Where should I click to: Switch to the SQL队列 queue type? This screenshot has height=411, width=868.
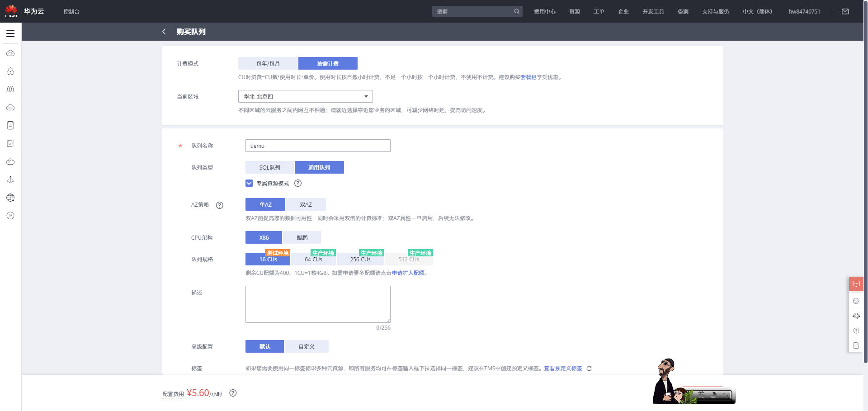(270, 167)
